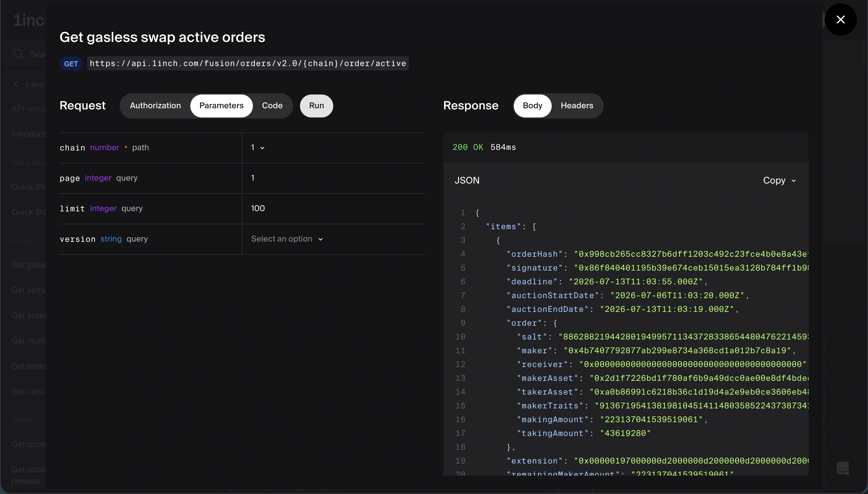Click the "auctionStartDate" line in JSON
Screen dimensions: 868x494
(627, 296)
